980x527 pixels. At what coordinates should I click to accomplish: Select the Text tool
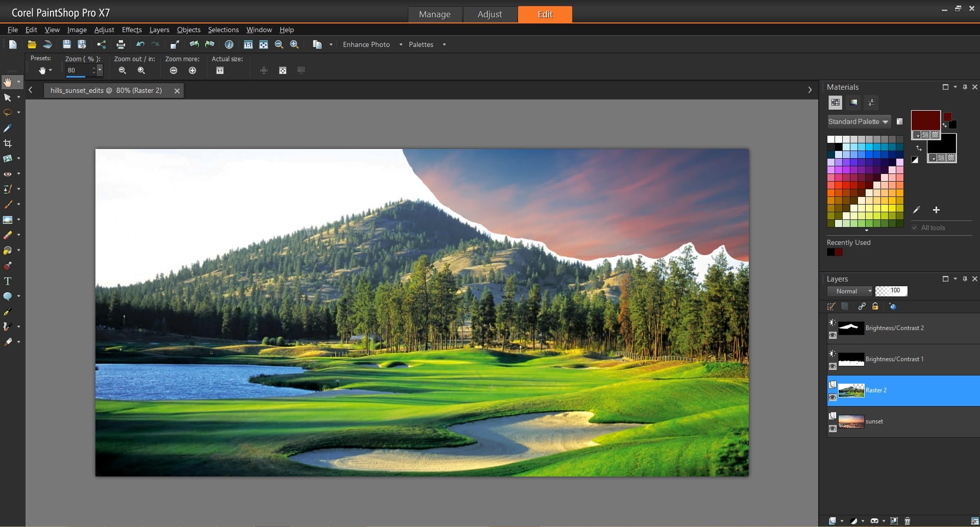tap(8, 281)
